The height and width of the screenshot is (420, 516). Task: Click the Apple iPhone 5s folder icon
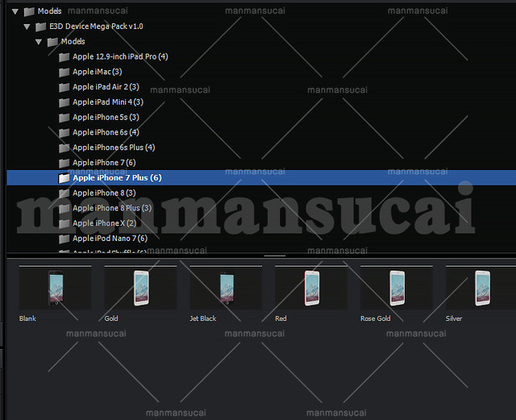point(64,118)
